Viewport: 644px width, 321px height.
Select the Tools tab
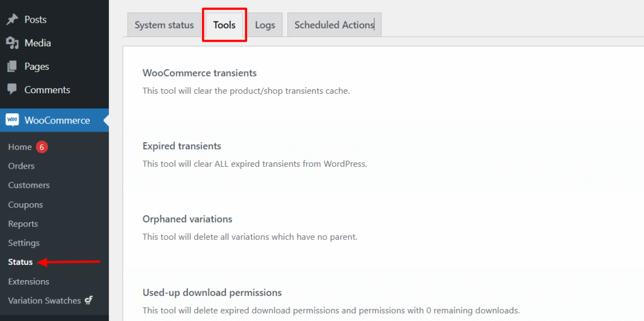coord(225,25)
